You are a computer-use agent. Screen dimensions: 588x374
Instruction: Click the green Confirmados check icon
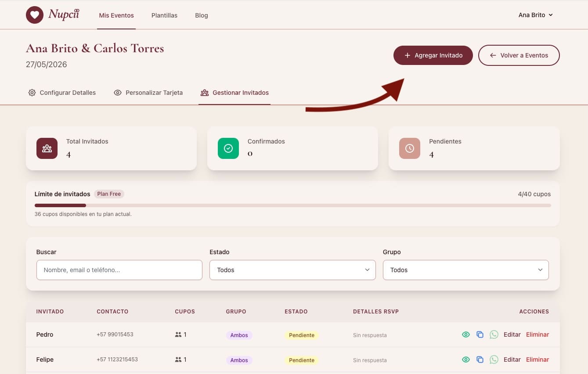click(228, 148)
